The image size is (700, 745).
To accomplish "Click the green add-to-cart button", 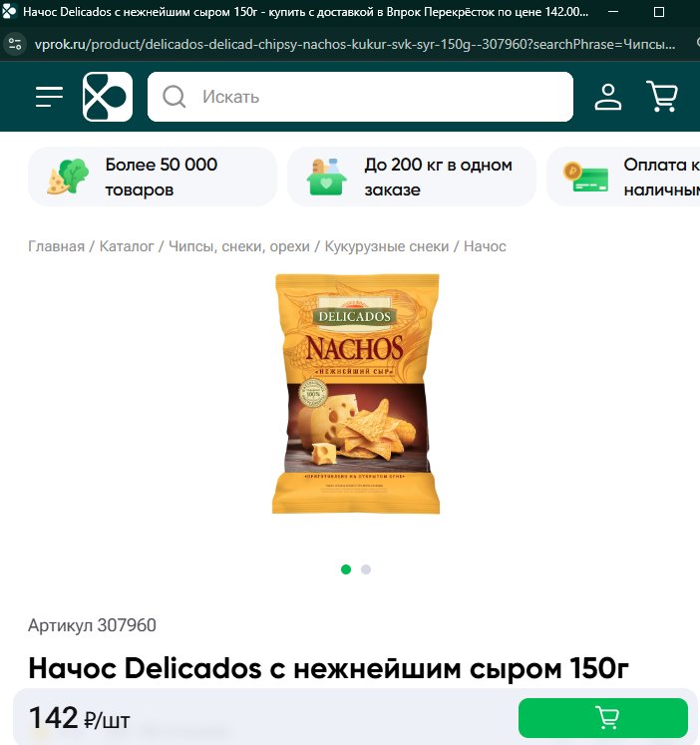I will pyautogui.click(x=603, y=717).
